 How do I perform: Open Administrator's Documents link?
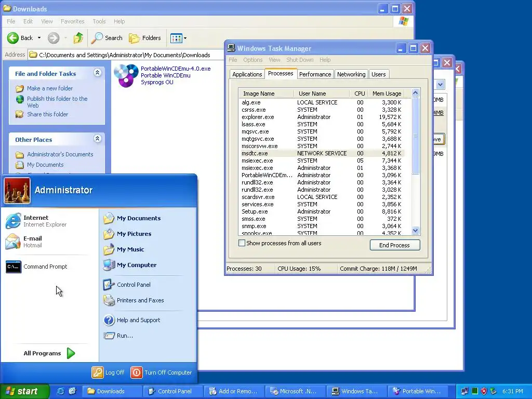coord(60,154)
